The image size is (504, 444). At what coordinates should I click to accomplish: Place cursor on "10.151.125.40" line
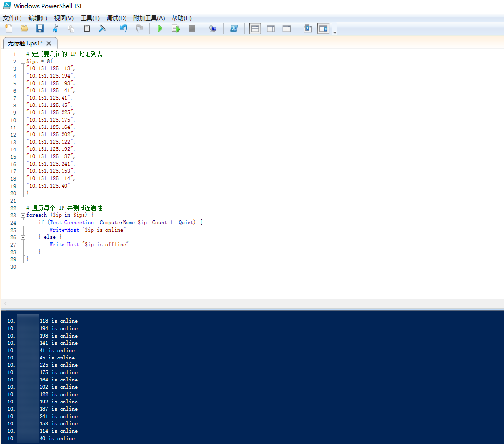pyautogui.click(x=48, y=186)
